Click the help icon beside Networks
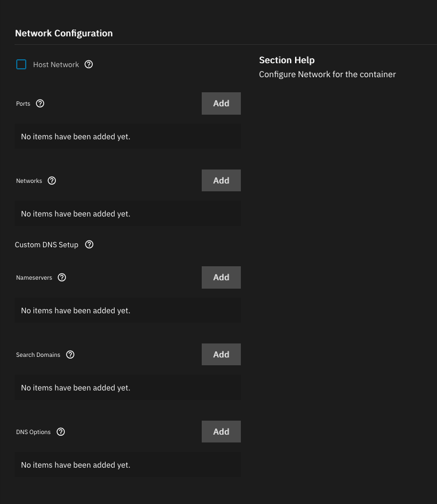Image resolution: width=437 pixels, height=504 pixels. pos(52,181)
